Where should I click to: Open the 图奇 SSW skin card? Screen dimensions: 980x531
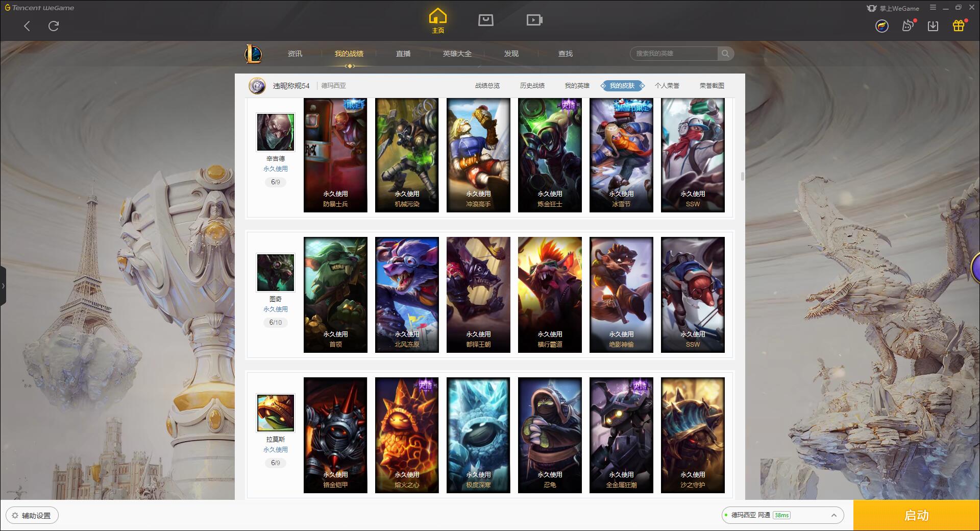pyautogui.click(x=693, y=295)
